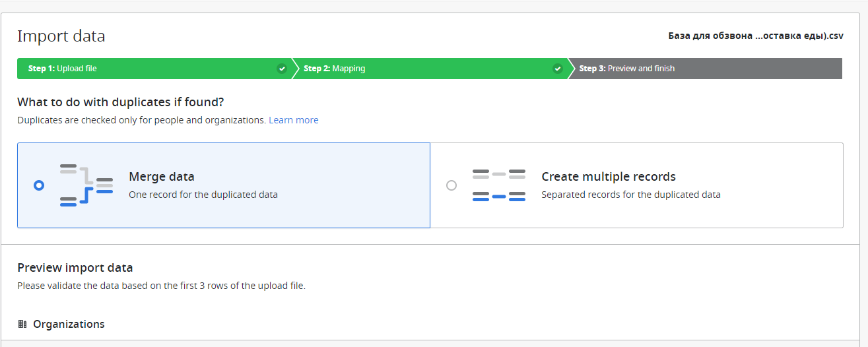
Task: Click 'Separated records for the duplicated data'
Action: [631, 195]
